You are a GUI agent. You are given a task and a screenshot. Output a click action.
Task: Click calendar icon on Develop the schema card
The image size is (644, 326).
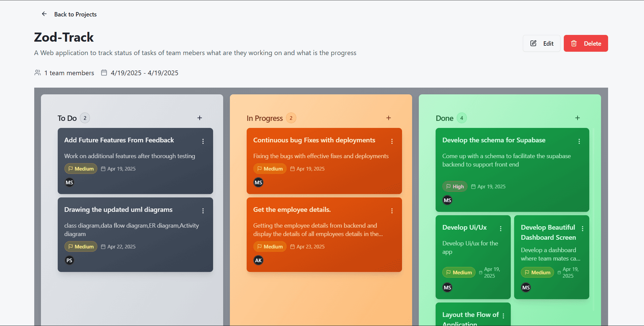[473, 186]
